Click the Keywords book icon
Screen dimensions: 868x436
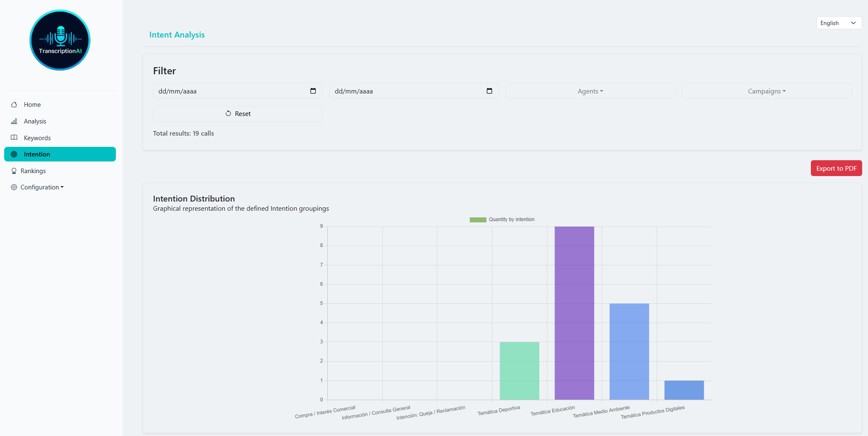pyautogui.click(x=14, y=138)
